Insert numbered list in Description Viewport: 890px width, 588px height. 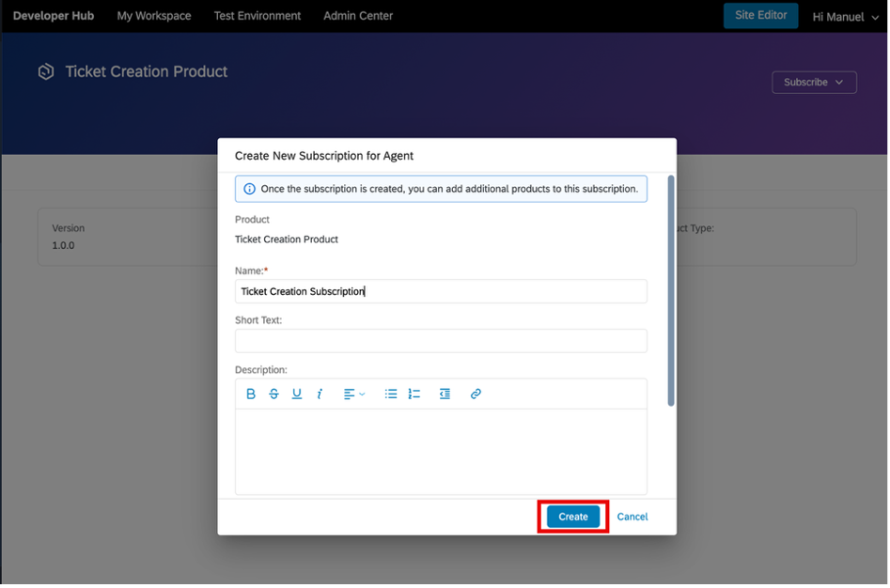[x=414, y=394]
